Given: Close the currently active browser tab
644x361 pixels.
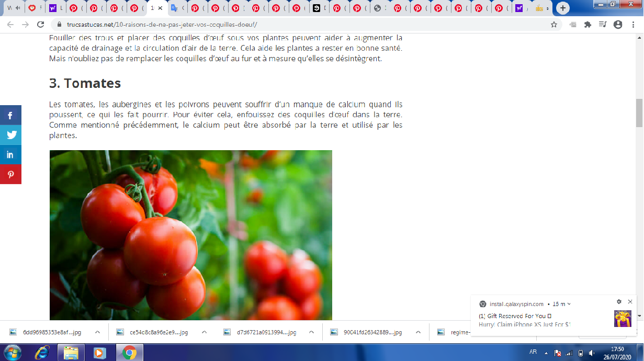Looking at the screenshot, I should pos(161,8).
